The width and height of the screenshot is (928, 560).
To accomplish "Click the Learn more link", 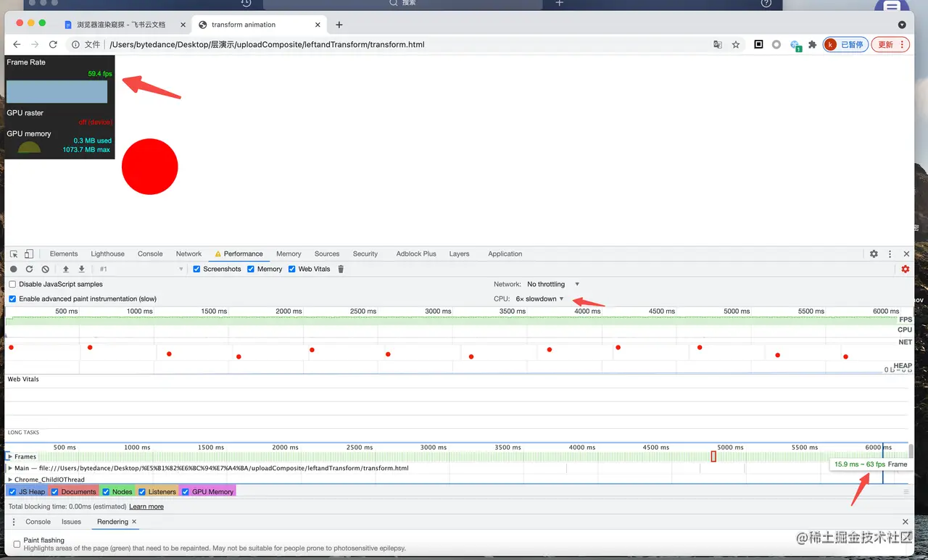I will pos(146,507).
